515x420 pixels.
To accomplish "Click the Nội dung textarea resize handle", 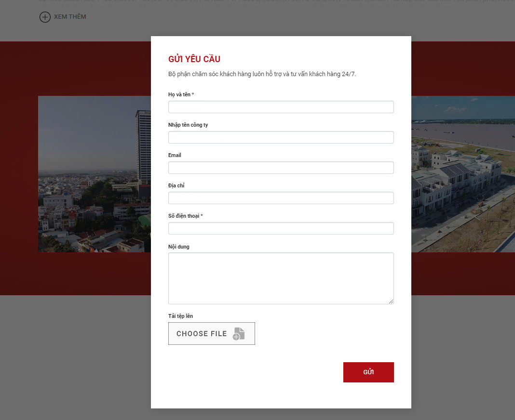I will tap(391, 301).
